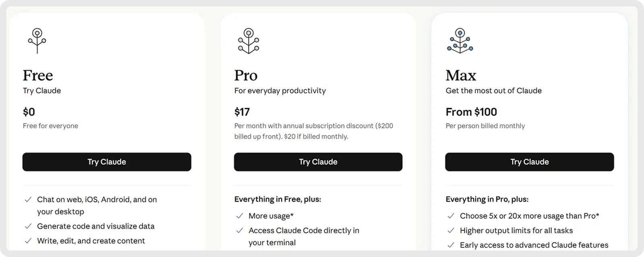Click the Max plan blue-dotted icon

[x=460, y=40]
